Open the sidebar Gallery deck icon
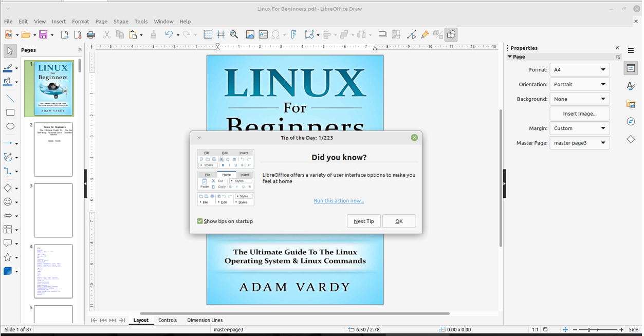This screenshot has width=644, height=336. [x=631, y=104]
